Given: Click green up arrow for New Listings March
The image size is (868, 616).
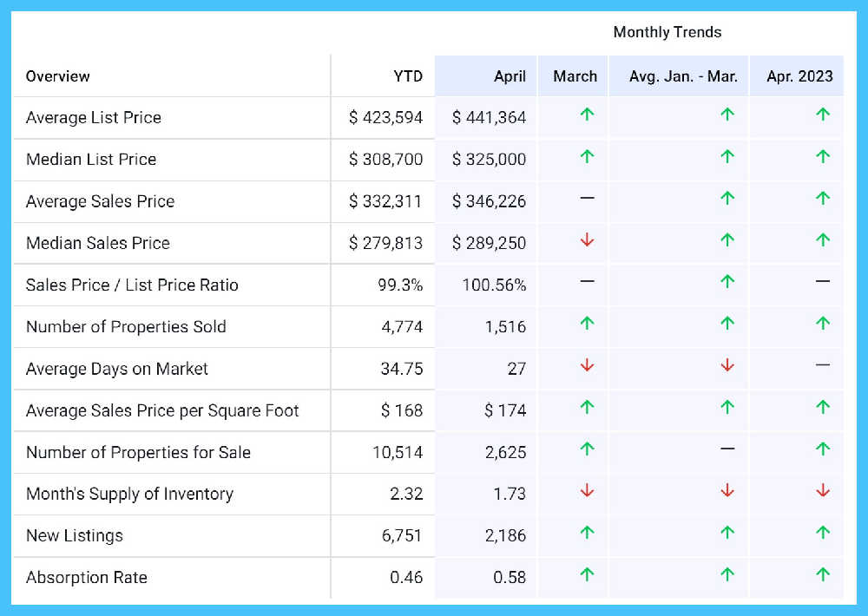Looking at the screenshot, I should pyautogui.click(x=587, y=533).
